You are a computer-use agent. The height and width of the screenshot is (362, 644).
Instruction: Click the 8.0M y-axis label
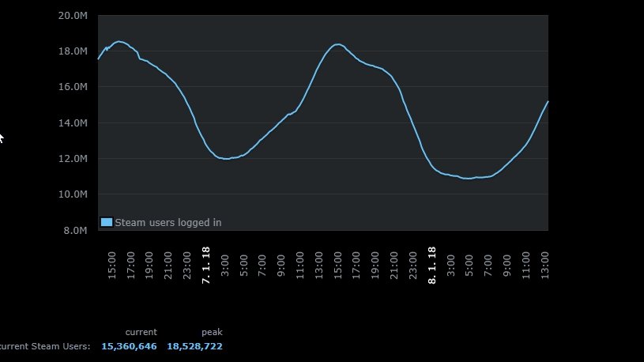point(75,231)
